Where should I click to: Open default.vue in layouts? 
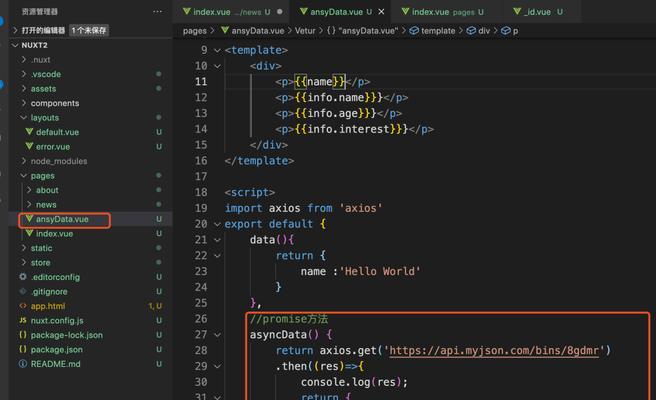57,132
